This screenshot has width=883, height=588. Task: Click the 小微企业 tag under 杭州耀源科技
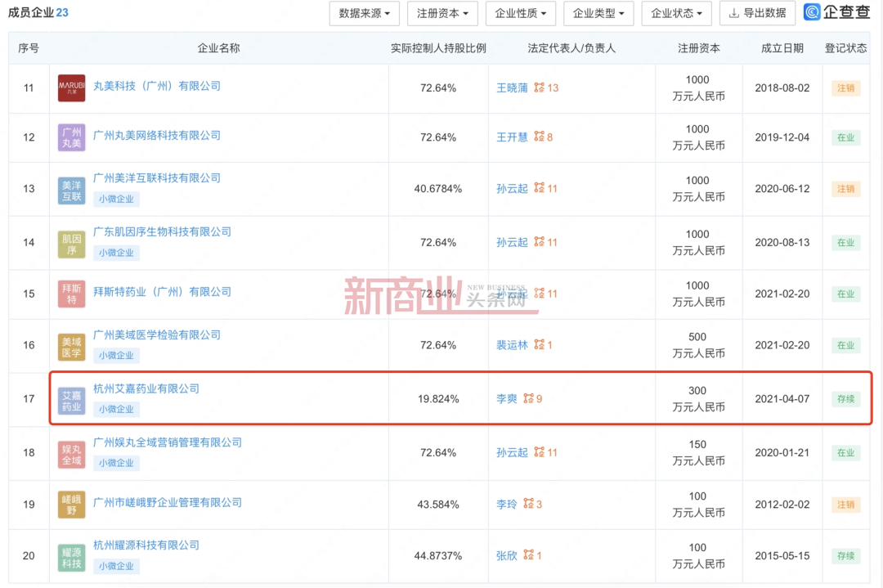117,566
